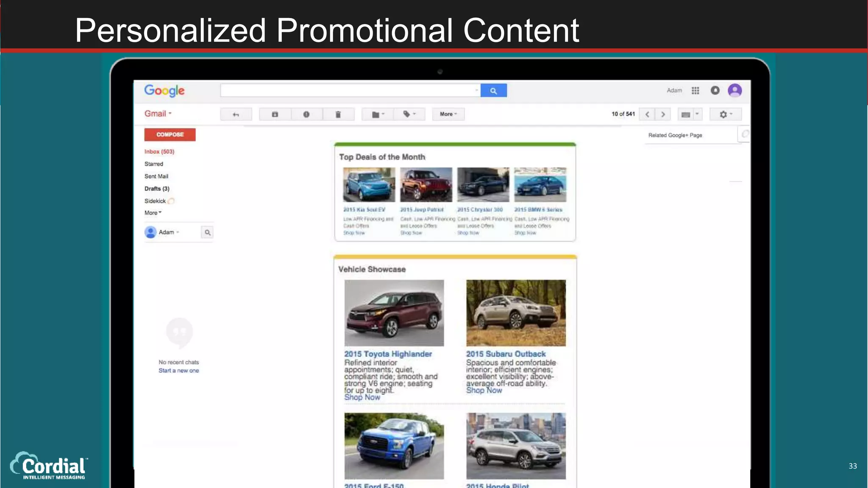Click the 2015 Chrysler 300 link

[480, 210]
